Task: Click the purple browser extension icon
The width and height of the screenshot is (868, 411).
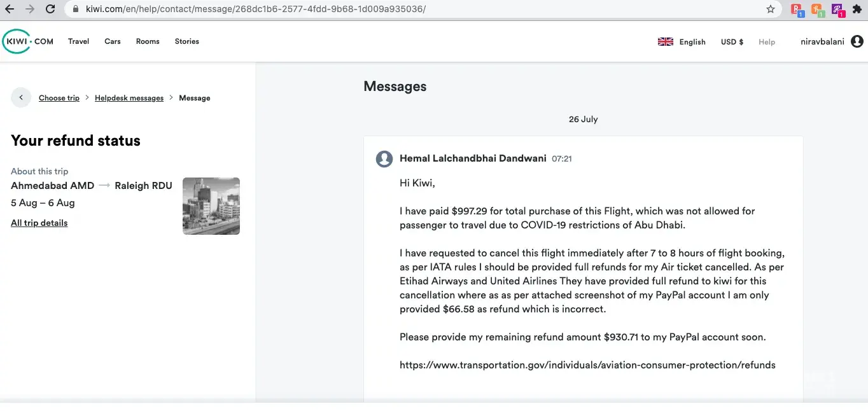Action: click(x=837, y=10)
